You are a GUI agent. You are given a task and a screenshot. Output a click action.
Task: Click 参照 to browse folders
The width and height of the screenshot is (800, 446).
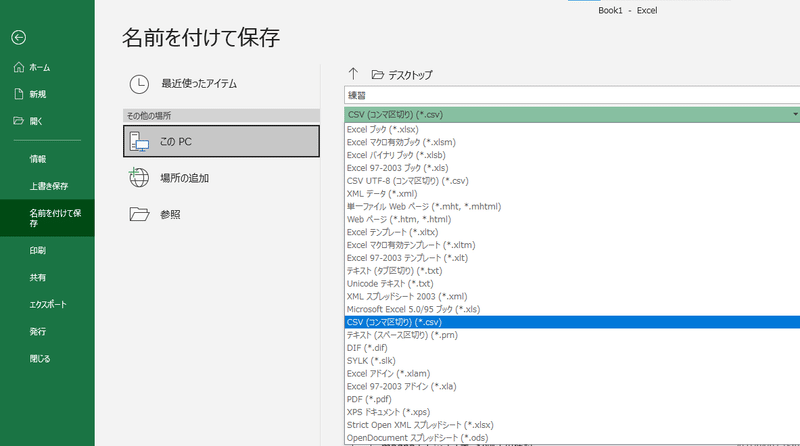(170, 215)
